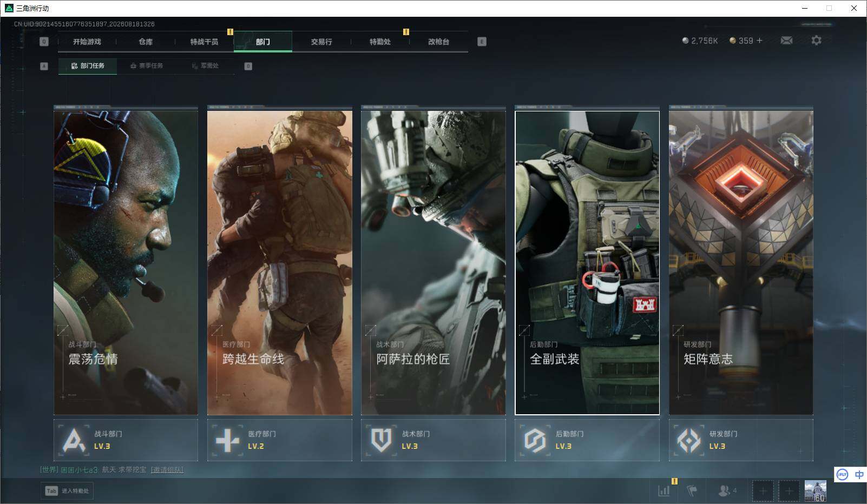Click the 战术部门 LV.3 level text
Screen dimensions: 867x504
[x=410, y=446]
